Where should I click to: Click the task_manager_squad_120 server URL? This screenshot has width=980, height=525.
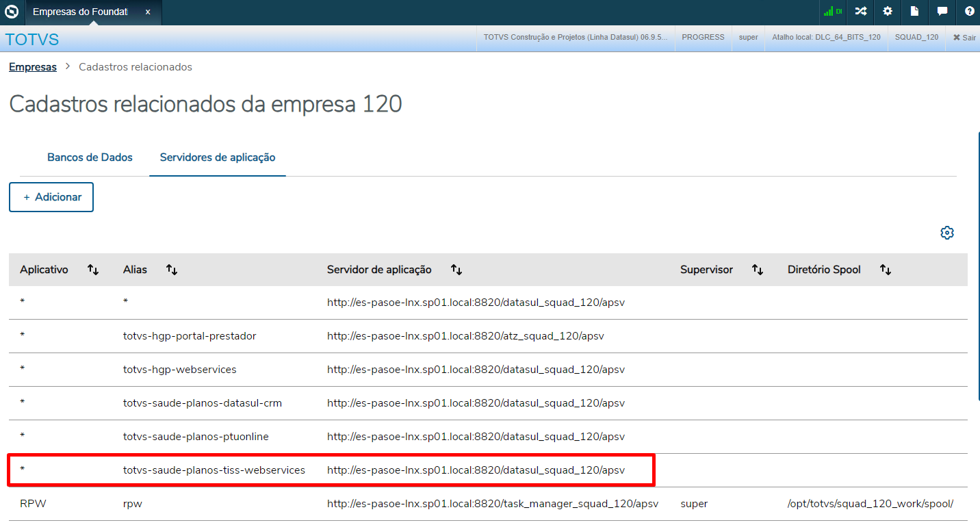[x=493, y=504]
